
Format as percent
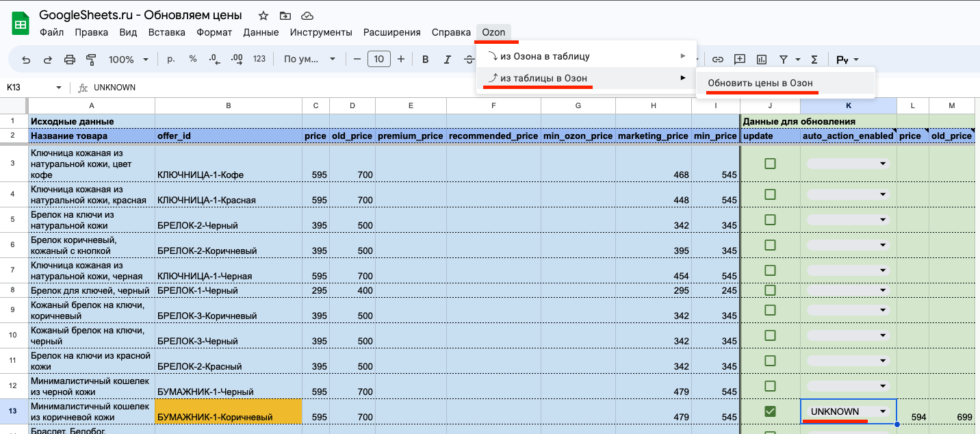[193, 59]
